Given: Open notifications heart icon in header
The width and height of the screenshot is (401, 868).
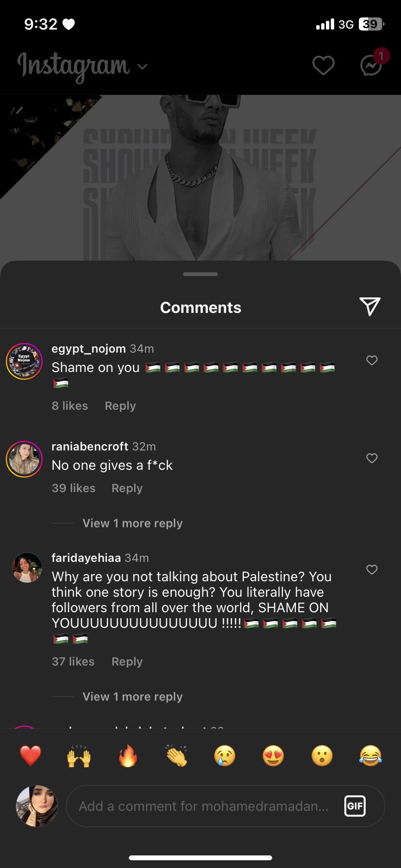Looking at the screenshot, I should click(x=323, y=65).
